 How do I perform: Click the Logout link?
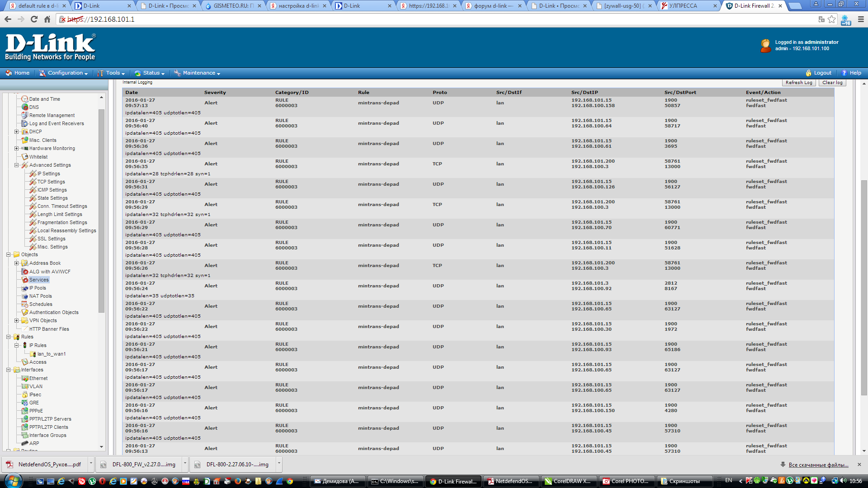(x=822, y=73)
